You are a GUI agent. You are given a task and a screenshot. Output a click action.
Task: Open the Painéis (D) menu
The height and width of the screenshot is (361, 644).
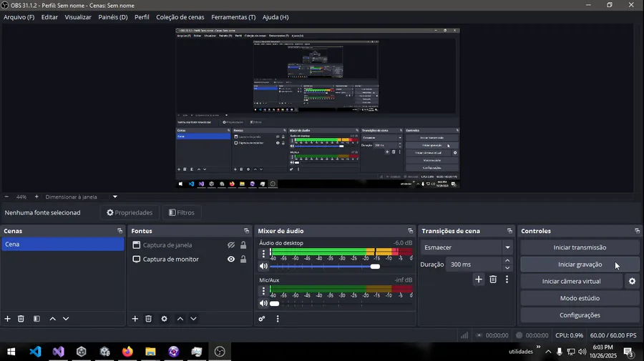(113, 17)
